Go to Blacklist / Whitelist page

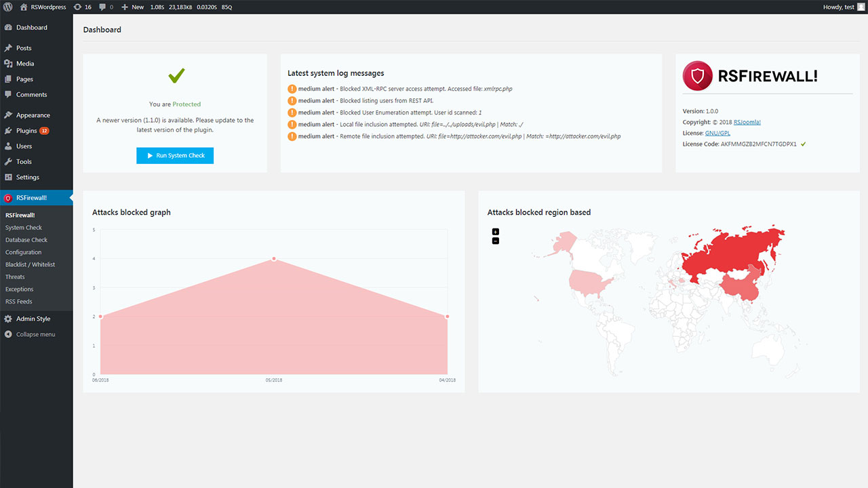(x=30, y=264)
